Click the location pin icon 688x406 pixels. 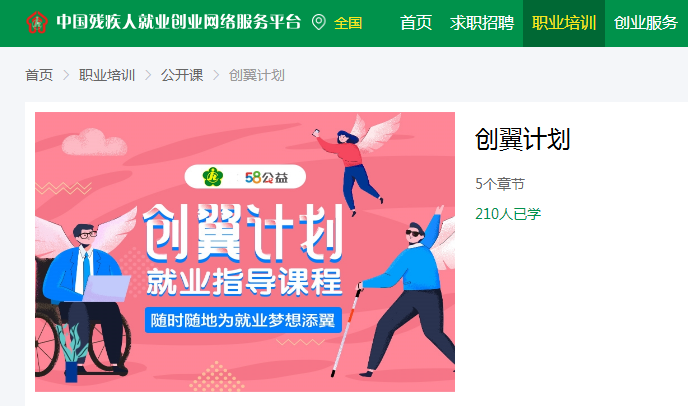point(319,22)
